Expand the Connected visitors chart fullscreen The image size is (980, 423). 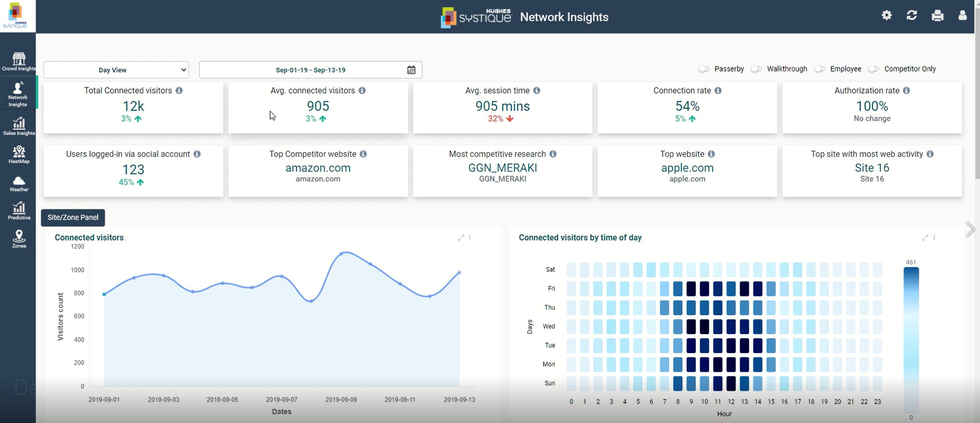(461, 238)
